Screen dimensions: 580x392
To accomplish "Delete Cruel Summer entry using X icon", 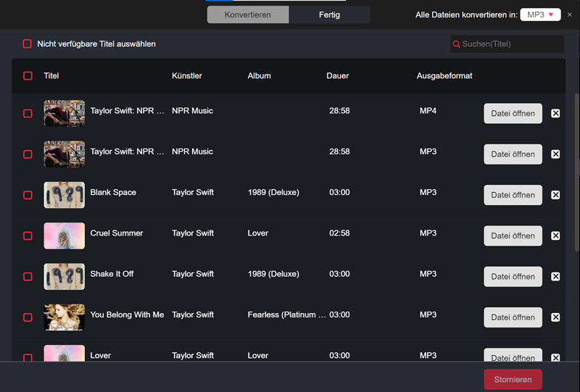I will click(x=555, y=235).
